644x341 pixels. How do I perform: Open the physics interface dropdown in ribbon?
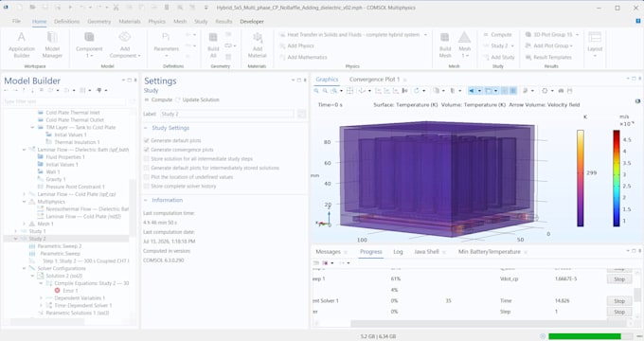425,34
